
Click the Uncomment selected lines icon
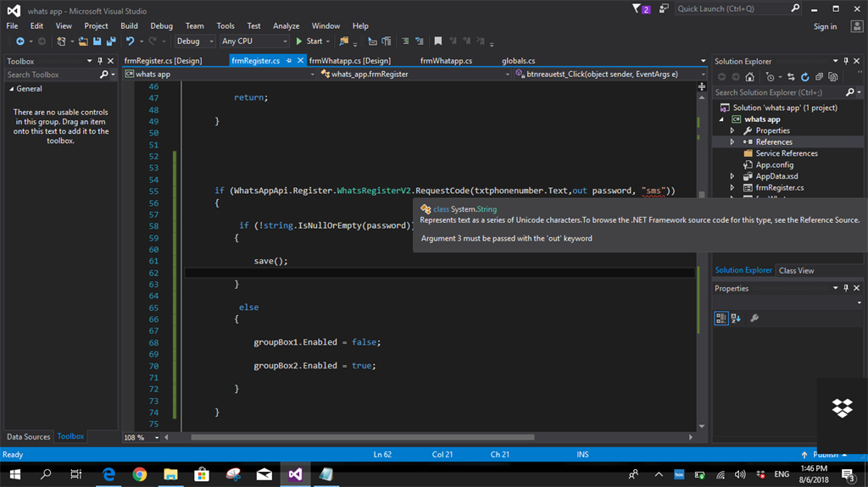(x=419, y=42)
